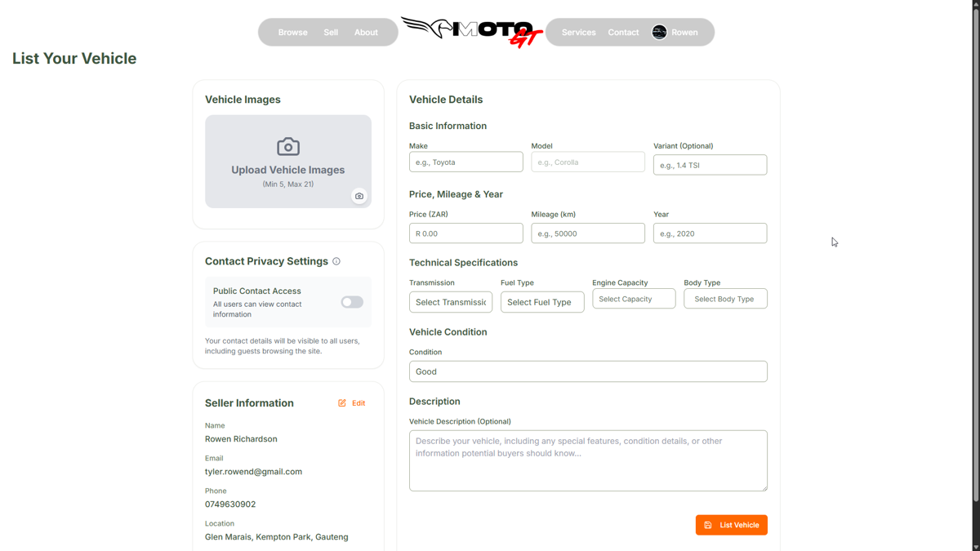Open the Condition dropdown showing Good

pos(588,371)
